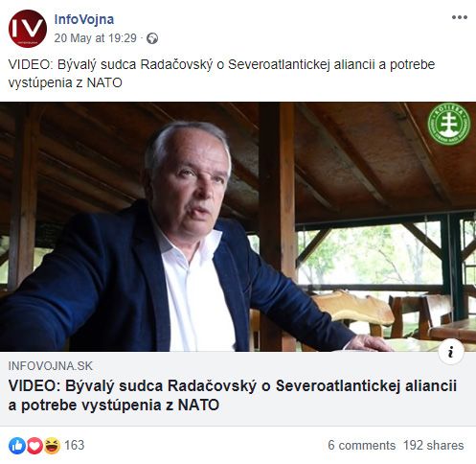Viewport: 476px width, 464px height.
Task: Click the blue Like reaction icon
Action: coord(17,446)
